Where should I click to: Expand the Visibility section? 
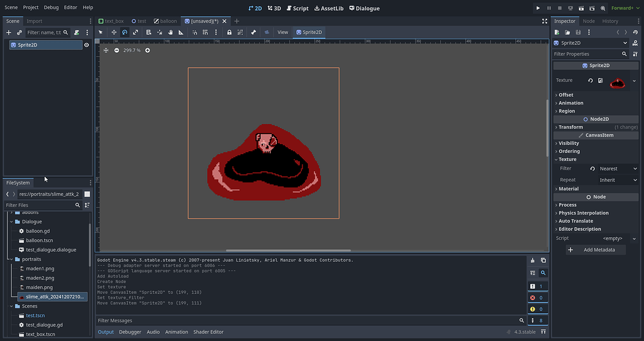pos(569,143)
